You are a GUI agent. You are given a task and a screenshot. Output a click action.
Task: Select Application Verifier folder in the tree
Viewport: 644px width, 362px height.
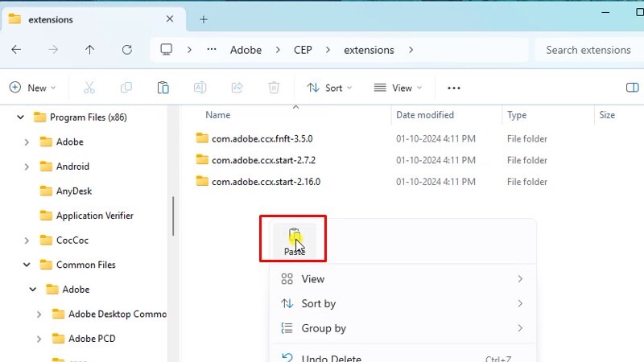pos(95,216)
